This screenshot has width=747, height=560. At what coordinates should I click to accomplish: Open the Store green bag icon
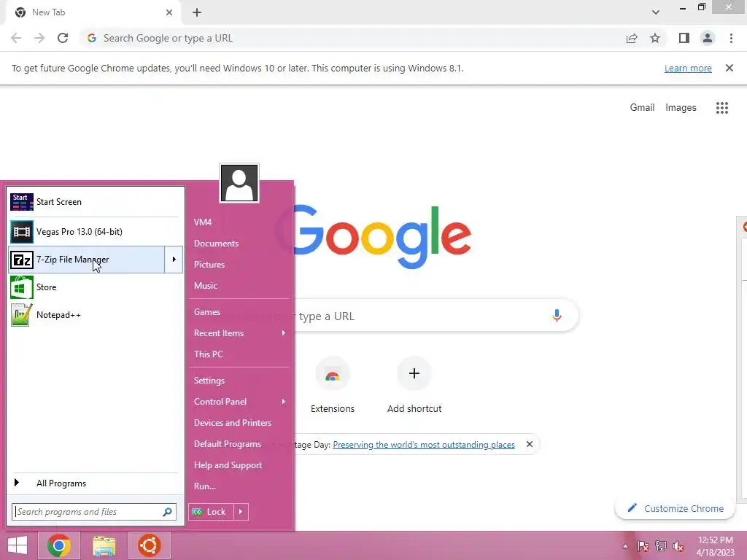[22, 287]
